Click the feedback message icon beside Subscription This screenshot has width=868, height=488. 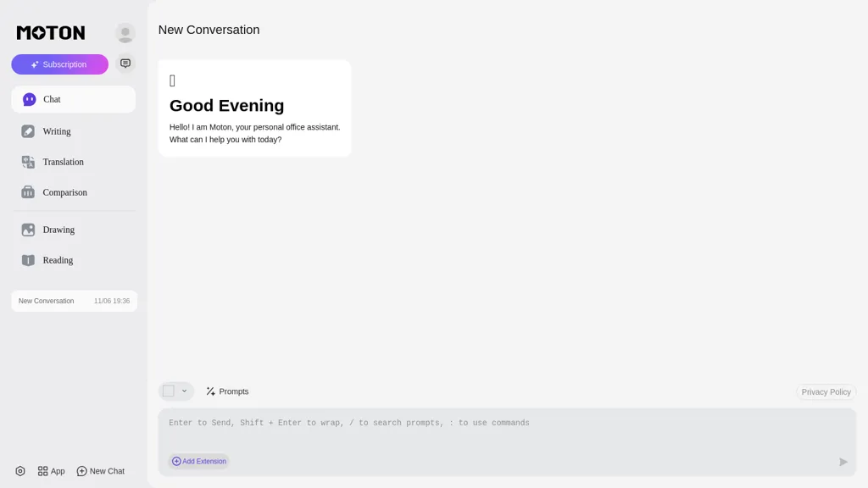pos(125,64)
